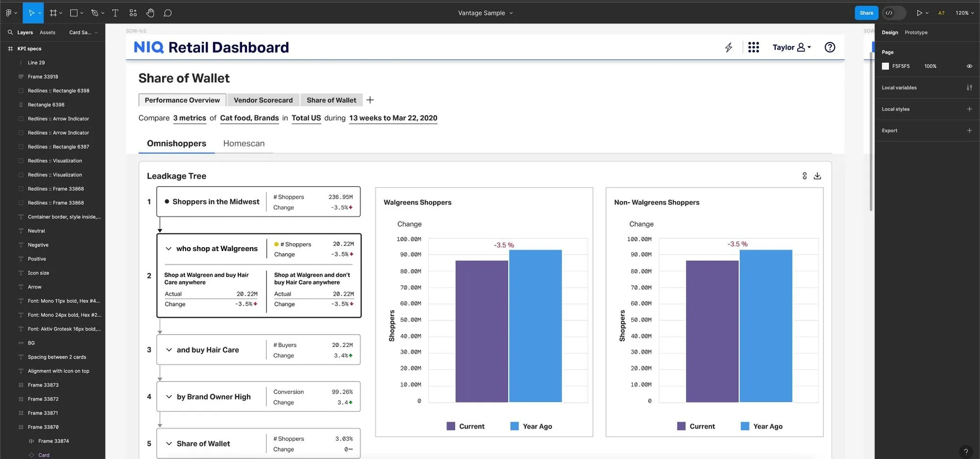
Task: Click the layers search magnifier icon
Action: click(10, 32)
